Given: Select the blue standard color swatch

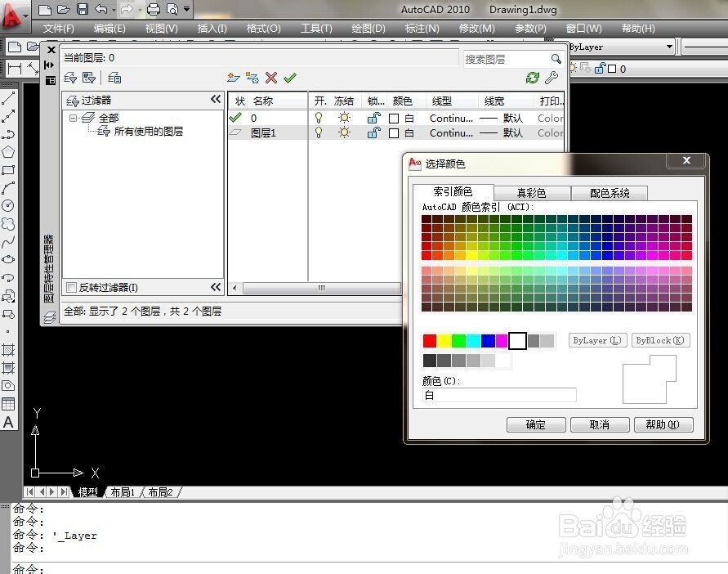Looking at the screenshot, I should [488, 341].
